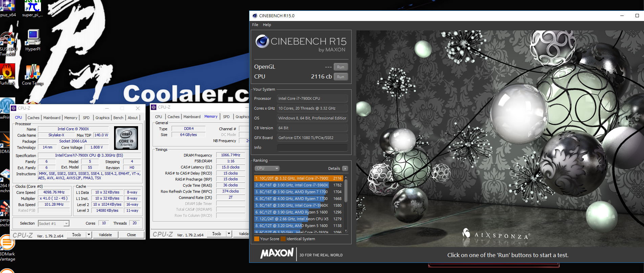Switch to Graphics tab in left CPU-Z
This screenshot has height=273, width=644.
tap(102, 118)
